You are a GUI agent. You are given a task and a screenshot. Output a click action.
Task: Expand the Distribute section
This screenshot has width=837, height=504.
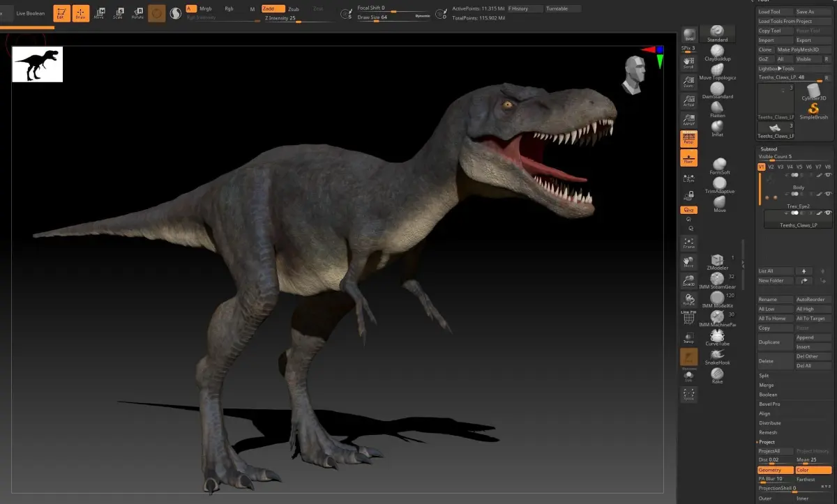point(769,423)
